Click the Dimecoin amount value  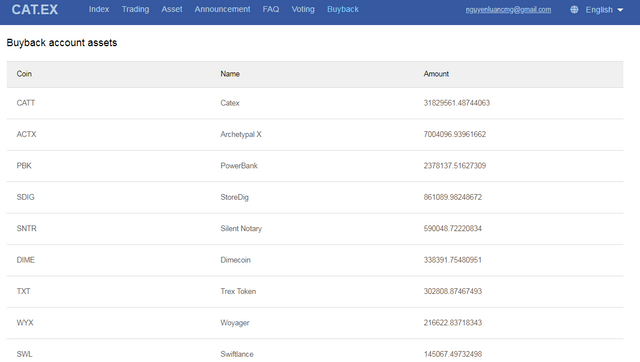(452, 260)
